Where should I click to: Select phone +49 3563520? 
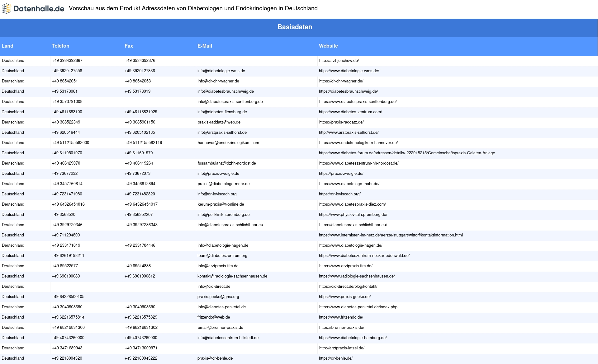[64, 215]
